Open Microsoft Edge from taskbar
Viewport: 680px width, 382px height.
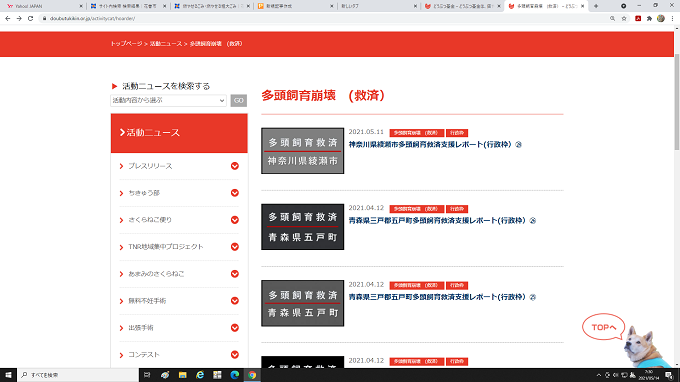click(x=235, y=375)
